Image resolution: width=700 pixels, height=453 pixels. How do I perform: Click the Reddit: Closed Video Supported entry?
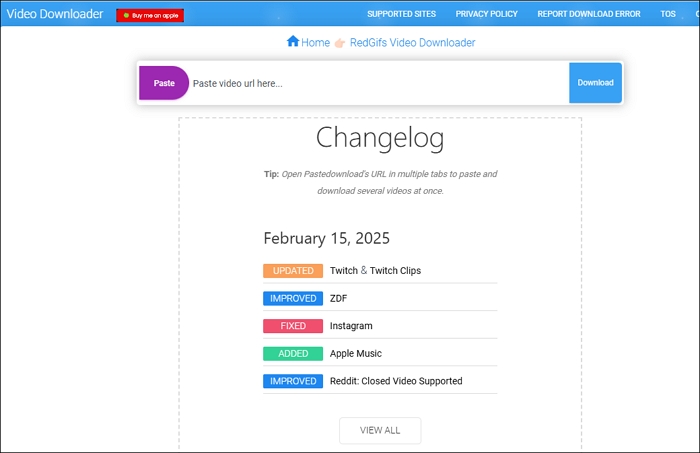(396, 381)
